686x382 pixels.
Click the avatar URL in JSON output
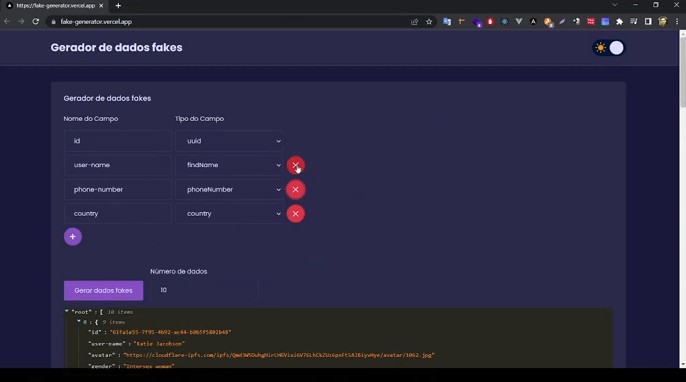pyautogui.click(x=279, y=355)
